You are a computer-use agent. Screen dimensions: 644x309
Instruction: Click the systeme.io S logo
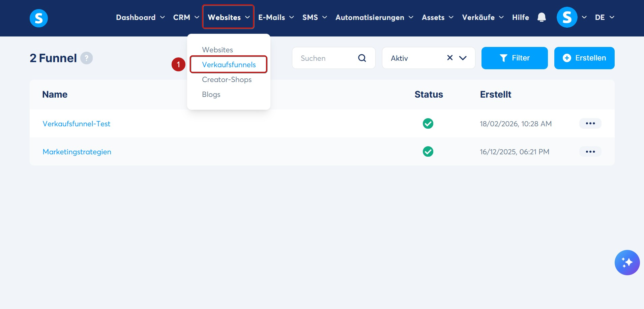point(39,18)
